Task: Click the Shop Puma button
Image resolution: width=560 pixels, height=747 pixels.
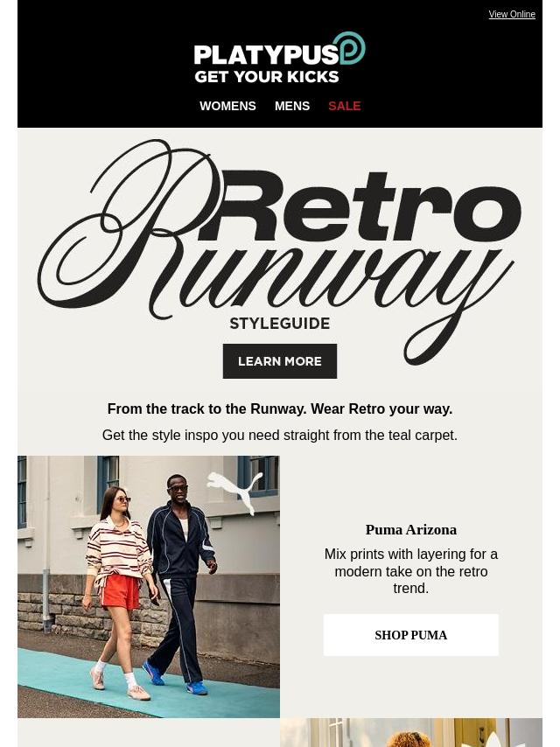Action: (x=411, y=635)
